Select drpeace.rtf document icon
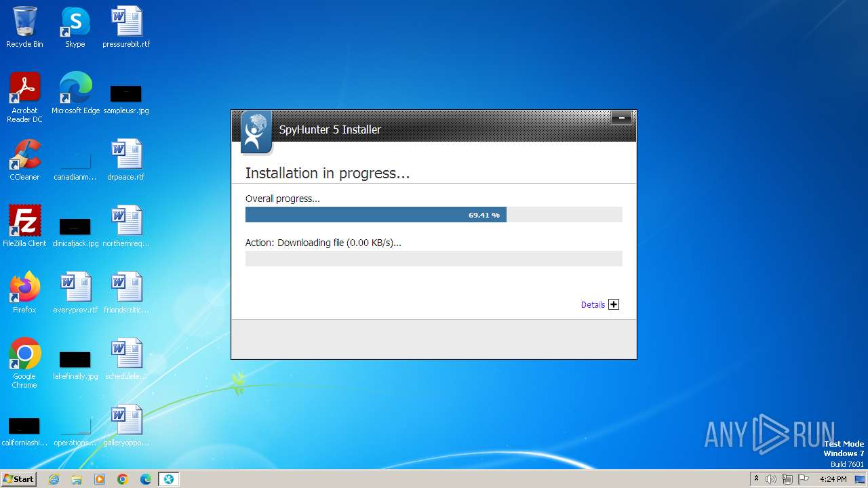 point(126,161)
